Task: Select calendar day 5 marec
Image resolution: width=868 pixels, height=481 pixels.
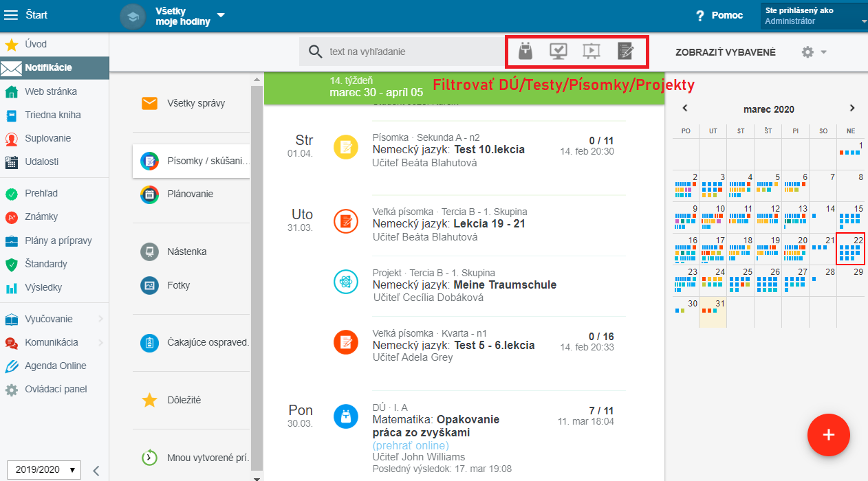Action: click(x=768, y=186)
